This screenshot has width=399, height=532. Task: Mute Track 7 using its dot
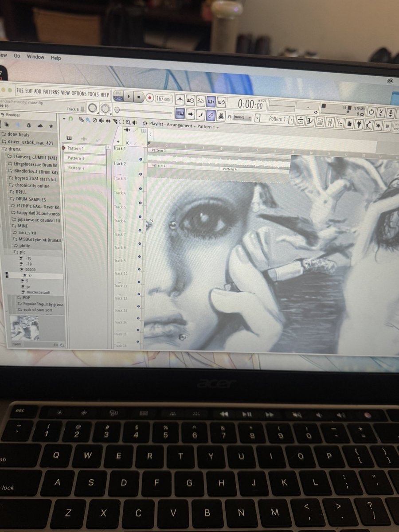coord(140,244)
